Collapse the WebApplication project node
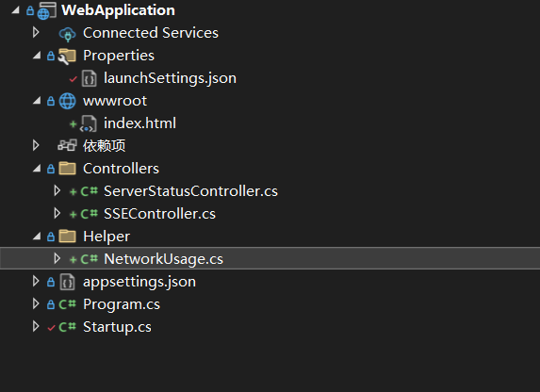540x392 pixels. (15, 10)
